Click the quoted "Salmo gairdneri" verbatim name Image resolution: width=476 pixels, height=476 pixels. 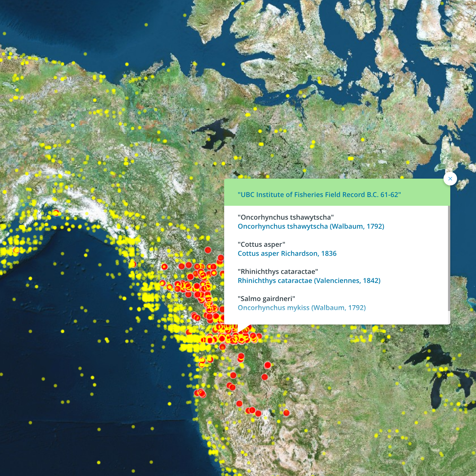pos(266,299)
